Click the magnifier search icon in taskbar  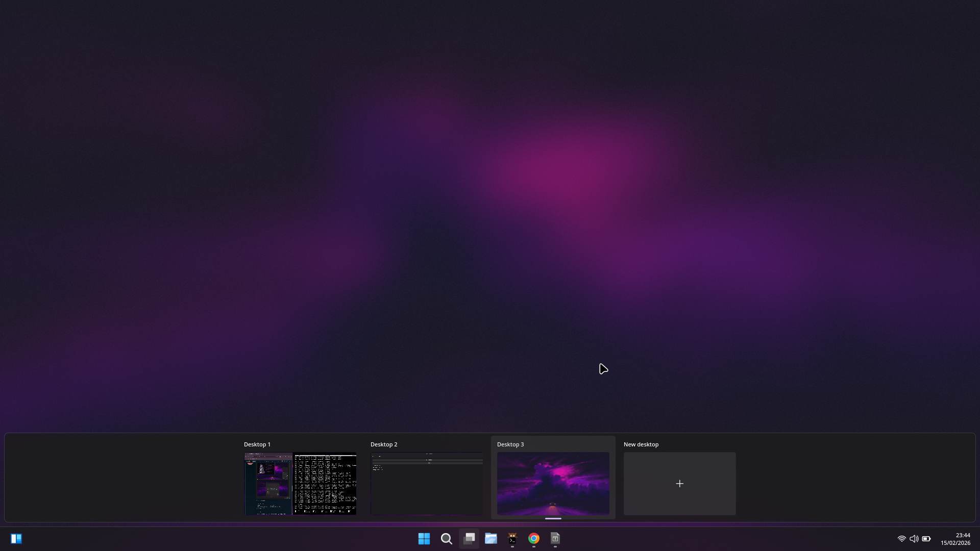(447, 539)
